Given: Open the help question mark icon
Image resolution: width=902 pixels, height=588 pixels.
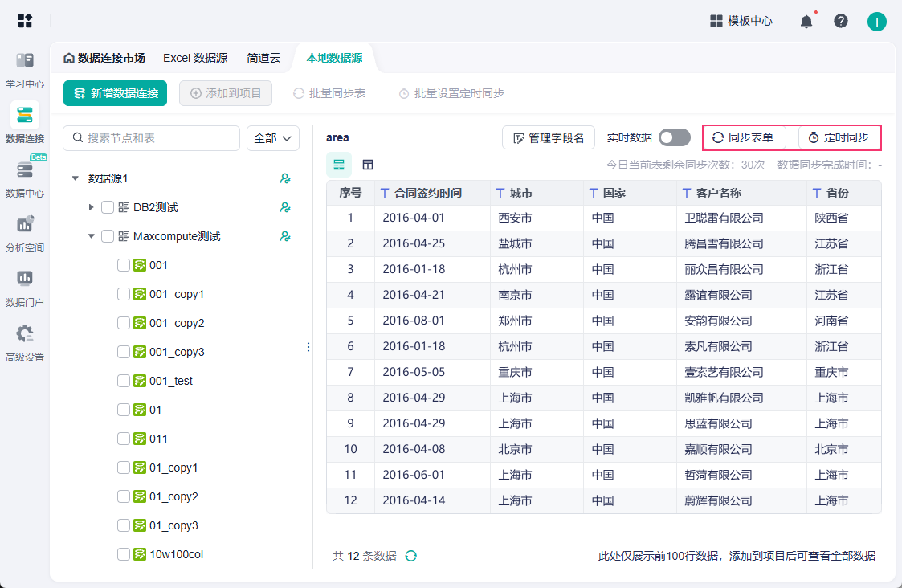Looking at the screenshot, I should pyautogui.click(x=840, y=22).
